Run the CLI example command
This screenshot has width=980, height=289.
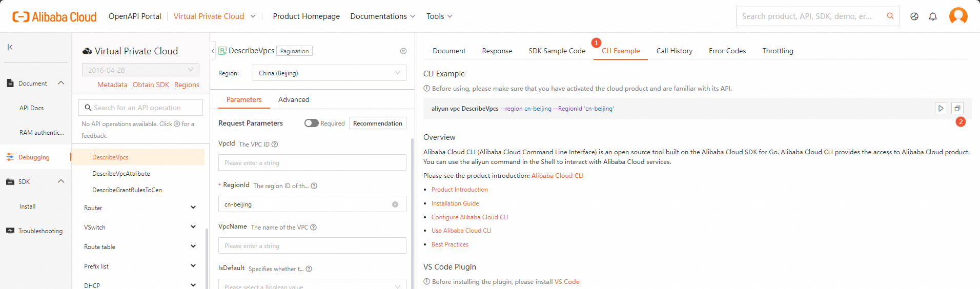[x=941, y=108]
